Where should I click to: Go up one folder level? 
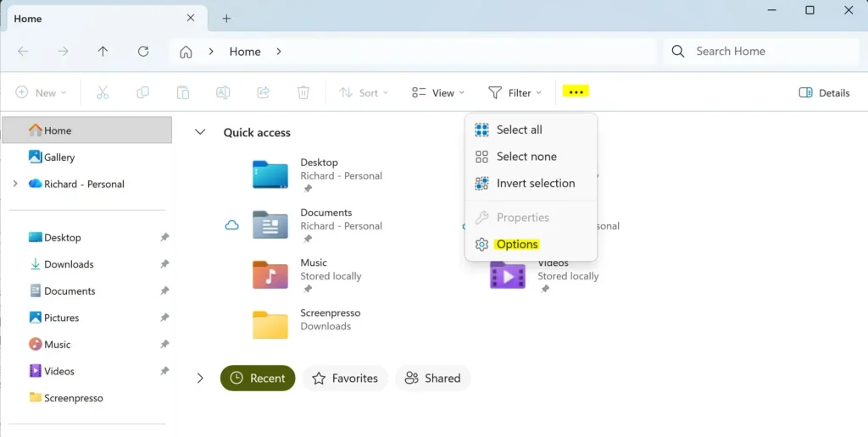point(103,51)
